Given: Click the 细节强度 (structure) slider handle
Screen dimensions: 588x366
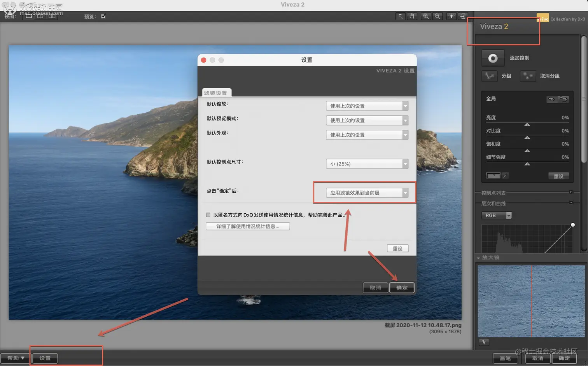Looking at the screenshot, I should pyautogui.click(x=527, y=164).
